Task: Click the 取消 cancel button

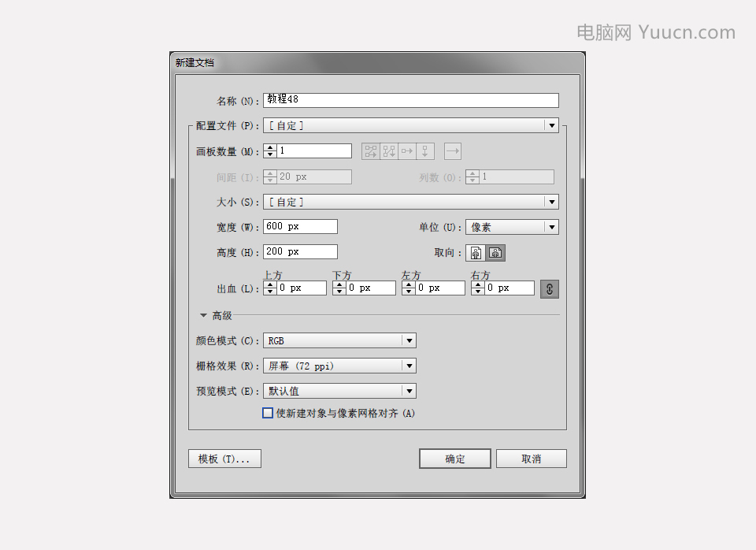Action: point(531,459)
